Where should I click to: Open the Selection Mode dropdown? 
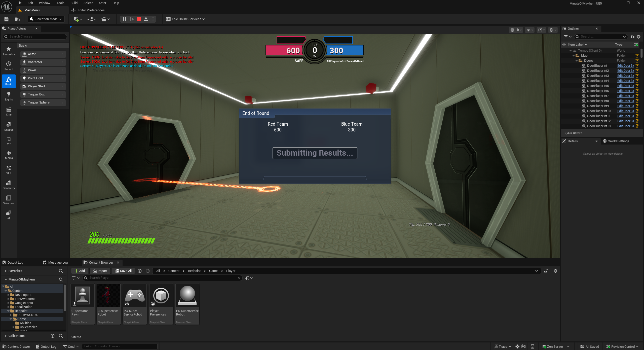tap(46, 19)
